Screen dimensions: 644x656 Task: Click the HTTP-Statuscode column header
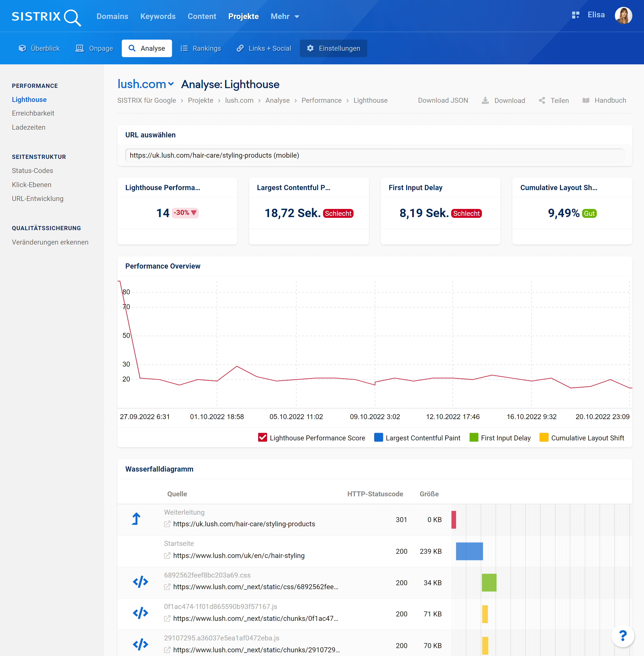375,494
